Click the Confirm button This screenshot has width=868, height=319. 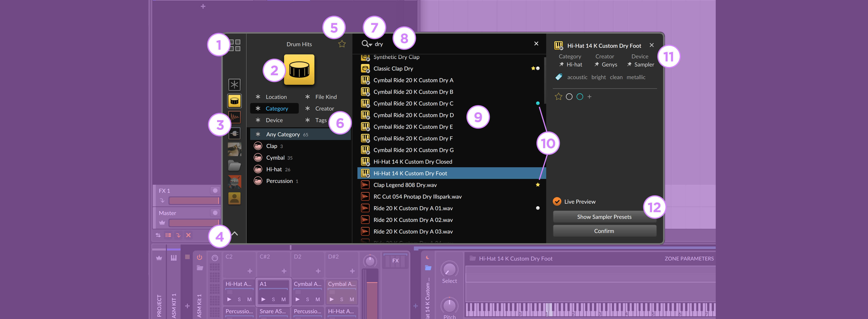click(x=603, y=231)
